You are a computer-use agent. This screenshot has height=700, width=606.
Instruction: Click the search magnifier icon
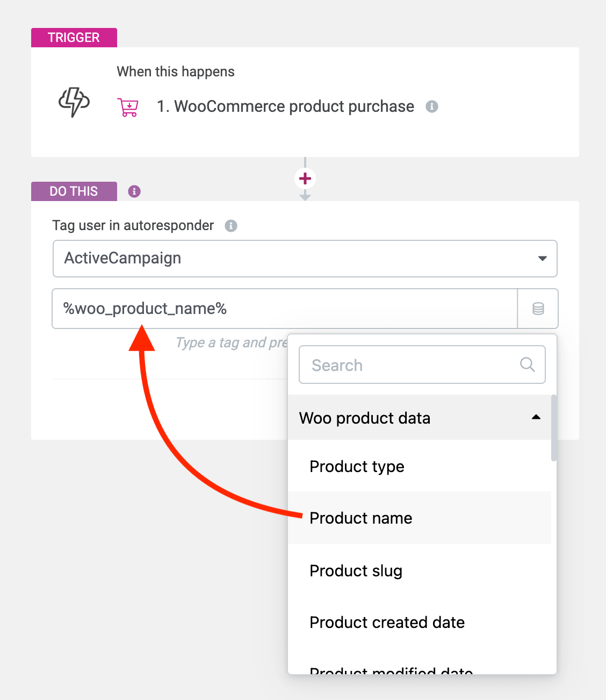click(x=527, y=365)
